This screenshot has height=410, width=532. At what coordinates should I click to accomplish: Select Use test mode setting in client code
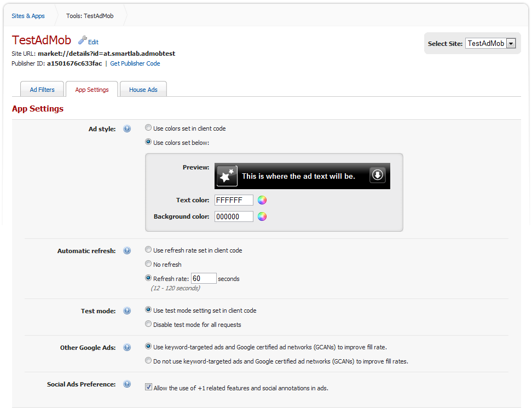(148, 310)
